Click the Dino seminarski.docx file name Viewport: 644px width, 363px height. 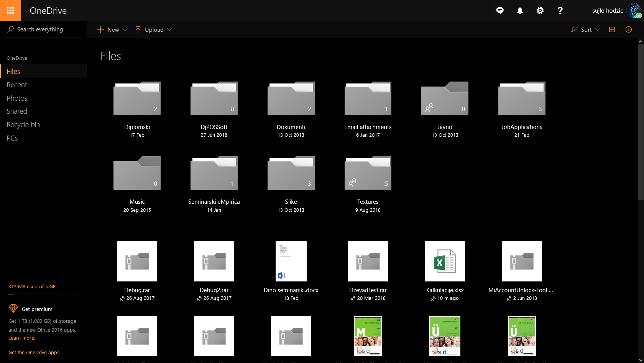point(291,290)
